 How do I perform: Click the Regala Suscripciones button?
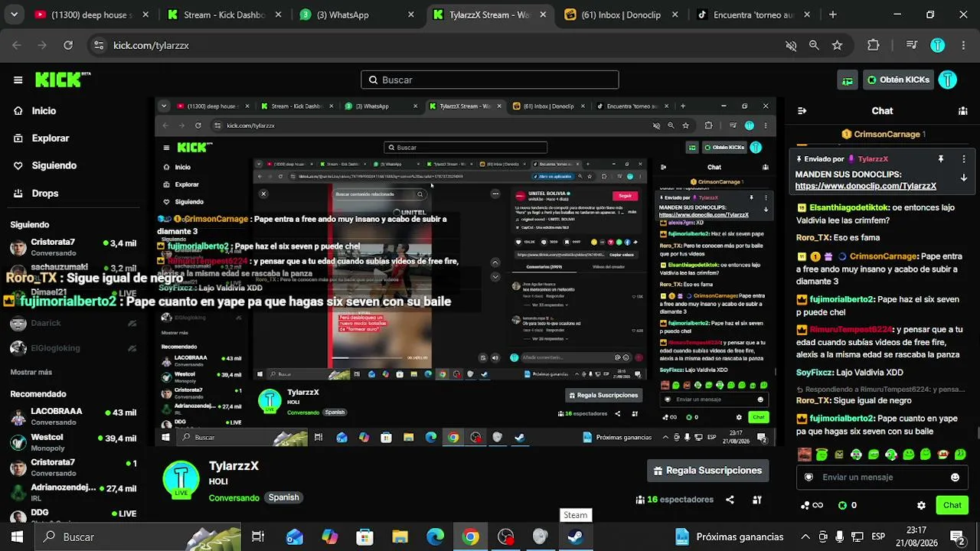(x=708, y=471)
